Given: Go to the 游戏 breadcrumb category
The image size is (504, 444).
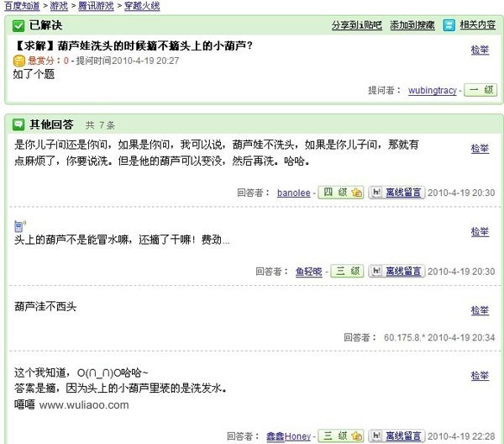Looking at the screenshot, I should (59, 6).
